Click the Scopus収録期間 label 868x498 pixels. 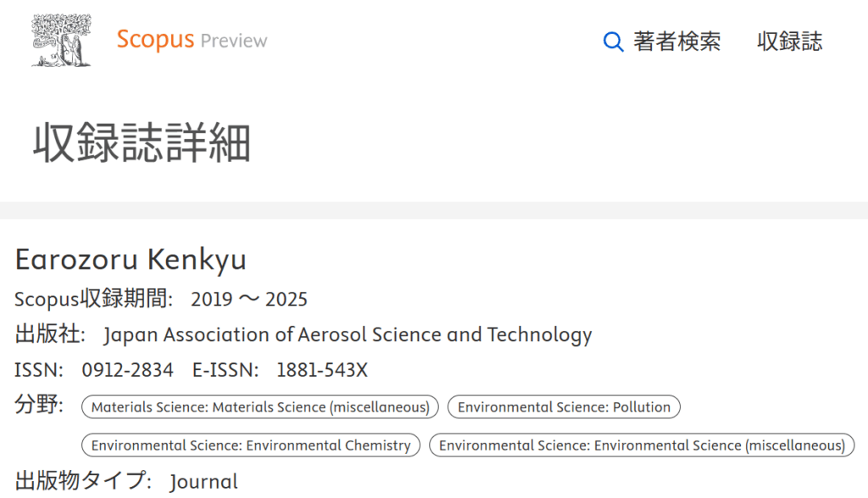[93, 299]
